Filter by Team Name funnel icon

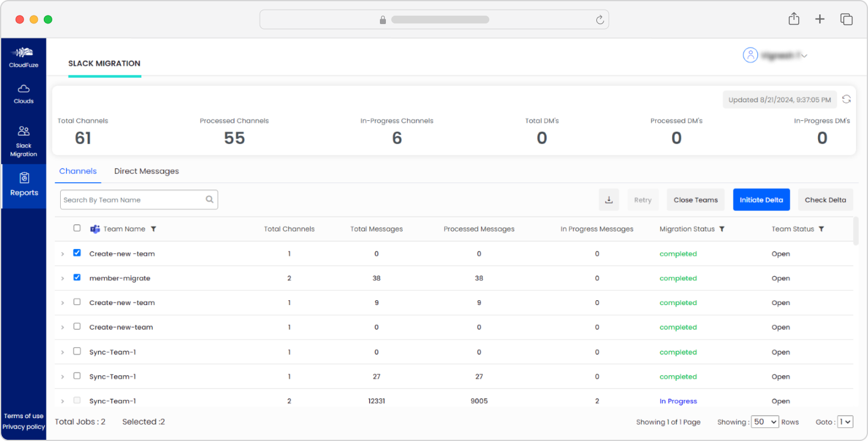(x=153, y=229)
